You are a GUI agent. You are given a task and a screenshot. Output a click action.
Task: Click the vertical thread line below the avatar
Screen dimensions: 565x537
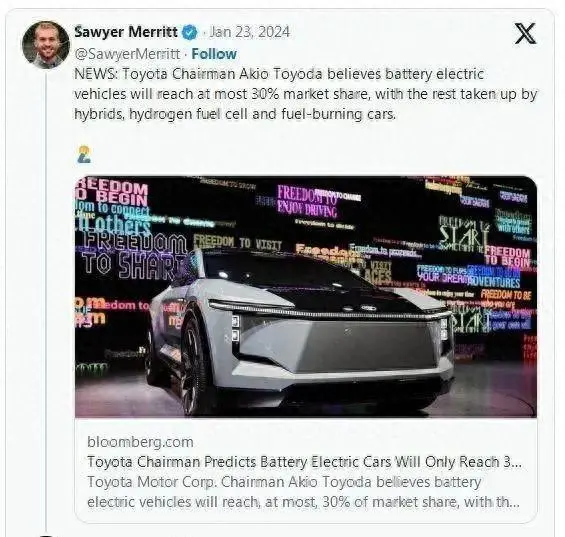46,301
